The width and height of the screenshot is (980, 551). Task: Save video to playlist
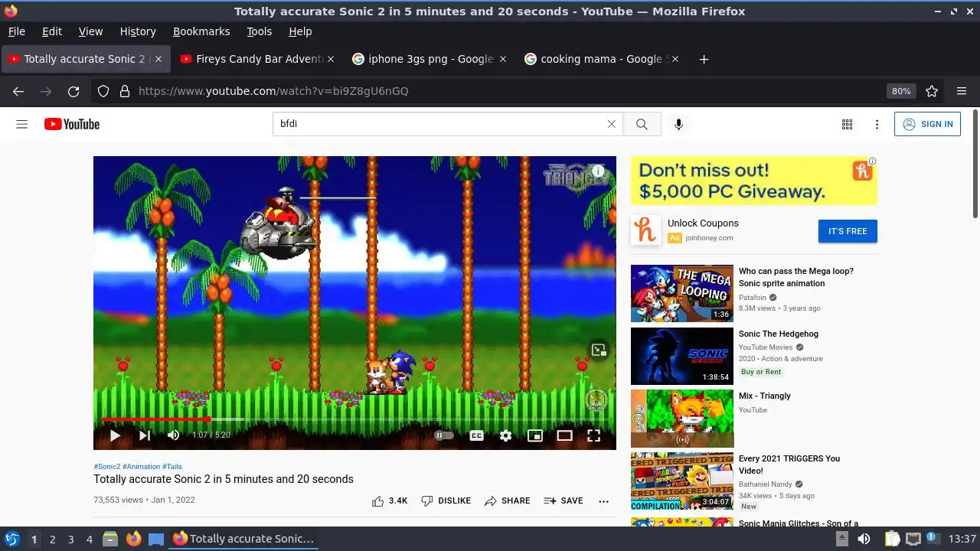tap(563, 500)
